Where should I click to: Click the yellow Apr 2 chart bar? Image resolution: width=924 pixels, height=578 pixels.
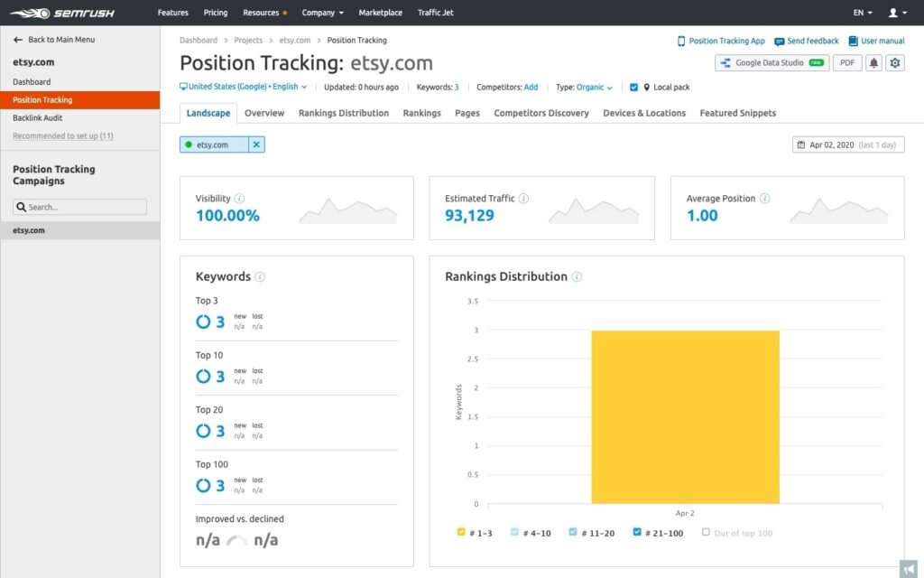(x=686, y=417)
